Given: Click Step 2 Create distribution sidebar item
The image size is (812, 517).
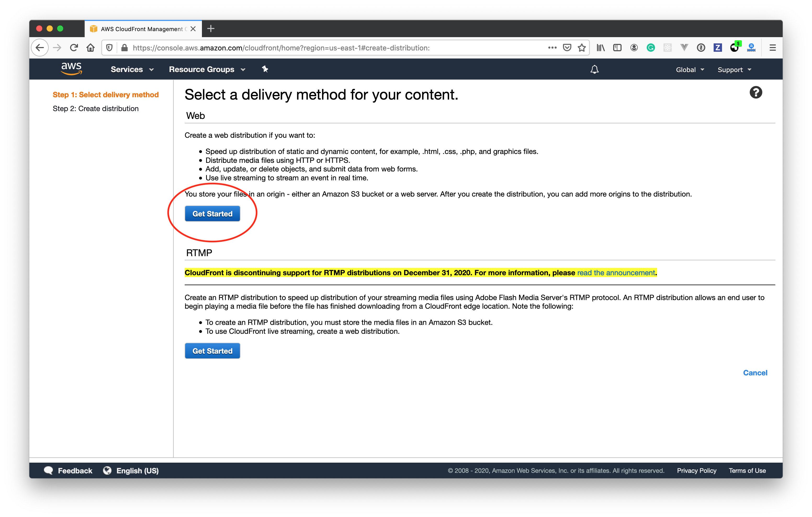Looking at the screenshot, I should click(97, 108).
